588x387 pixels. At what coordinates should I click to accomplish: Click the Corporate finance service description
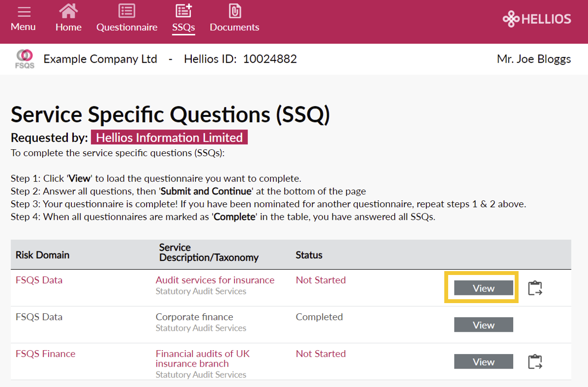coord(194,317)
